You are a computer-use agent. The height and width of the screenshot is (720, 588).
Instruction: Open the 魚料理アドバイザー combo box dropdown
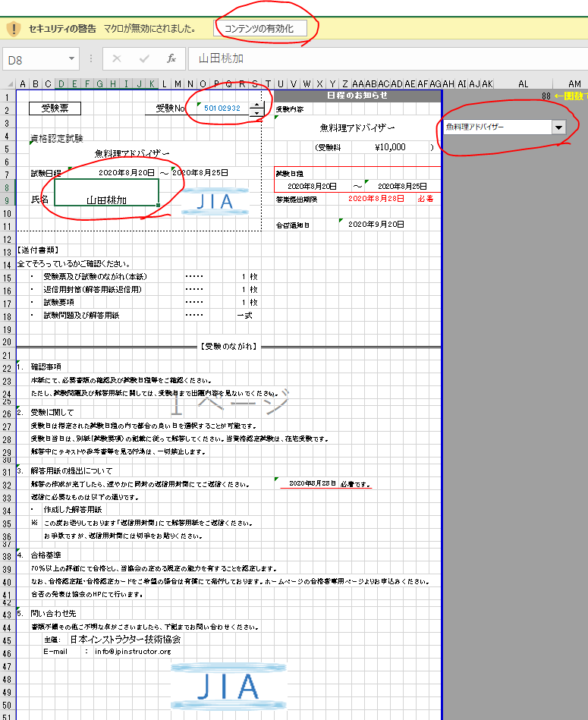click(559, 127)
